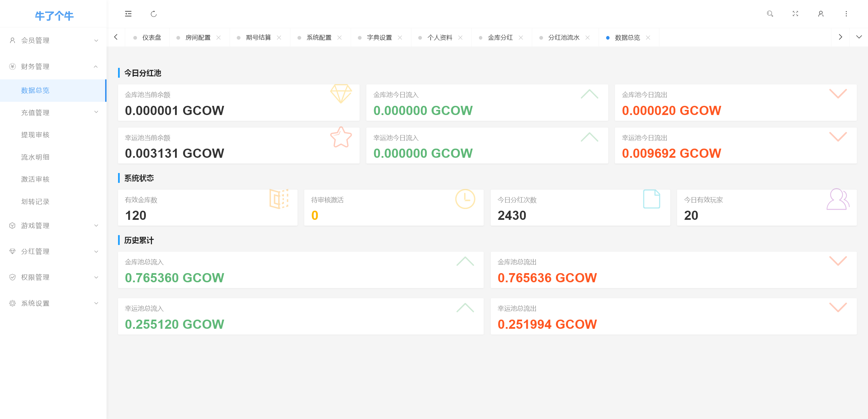Screen dimensions: 868x419
Task: Open the vertical three-dots more menu
Action: pyautogui.click(x=846, y=14)
